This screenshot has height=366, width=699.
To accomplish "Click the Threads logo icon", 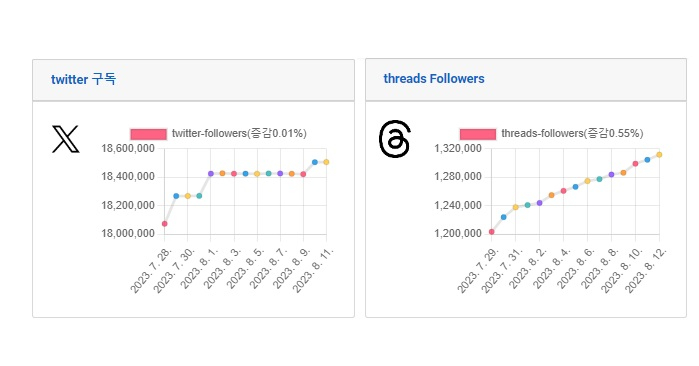I will [x=395, y=139].
